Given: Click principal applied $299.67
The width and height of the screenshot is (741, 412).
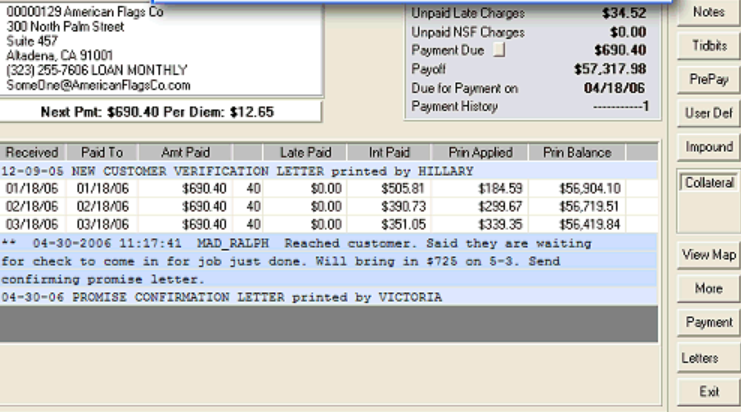Looking at the screenshot, I should pos(500,206).
